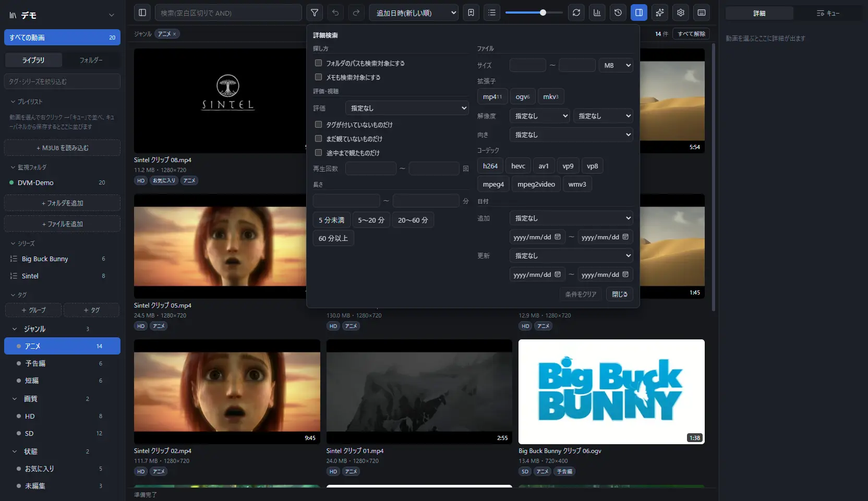The height and width of the screenshot is (501, 868).
Task: Click the library books icon beside デモ
Action: (13, 16)
